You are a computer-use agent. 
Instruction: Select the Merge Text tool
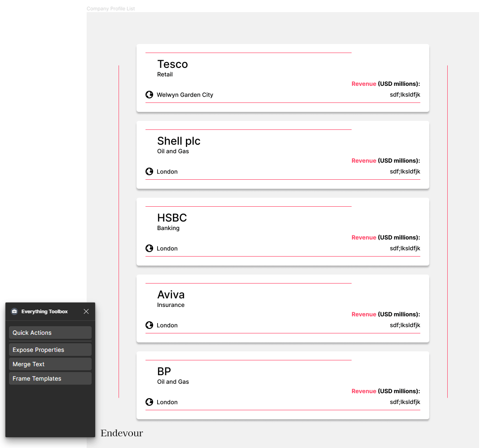tap(50, 364)
